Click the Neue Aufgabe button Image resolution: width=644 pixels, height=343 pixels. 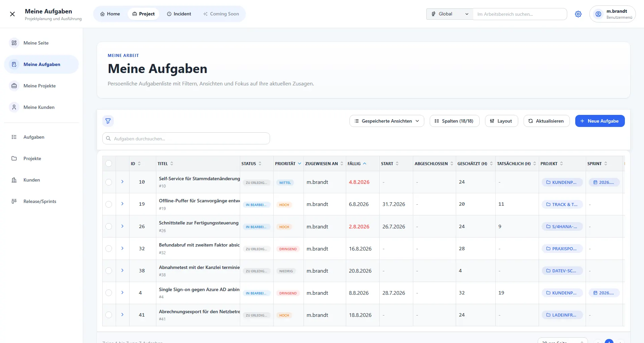[600, 121]
